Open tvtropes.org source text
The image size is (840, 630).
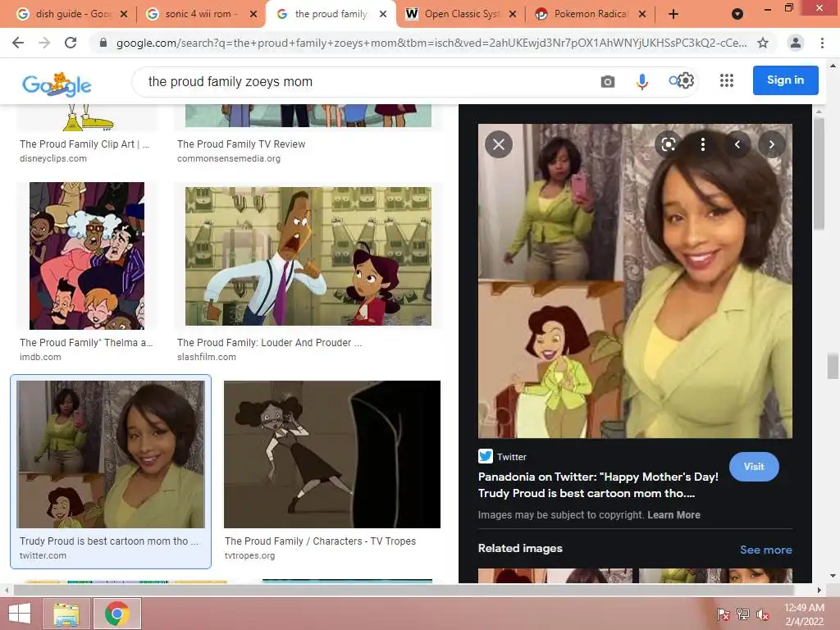(249, 555)
